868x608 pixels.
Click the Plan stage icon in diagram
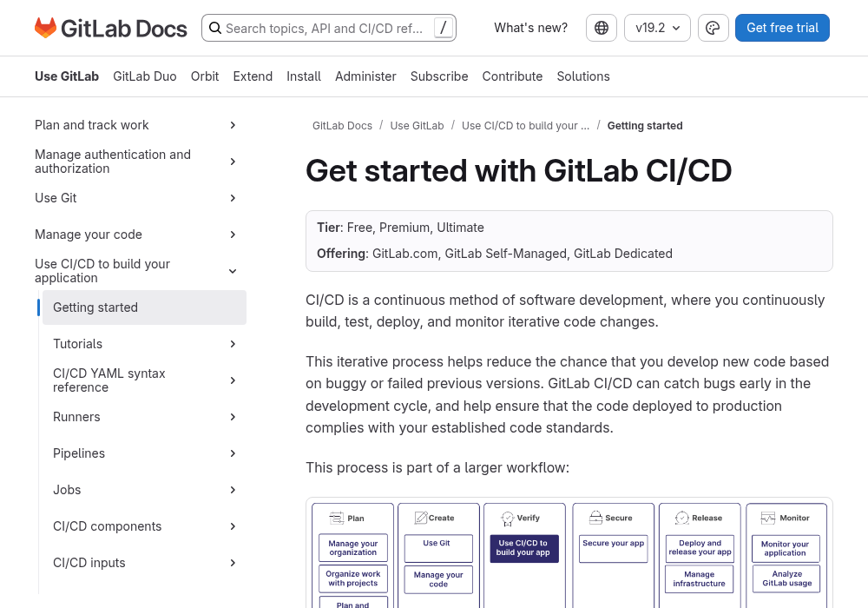click(336, 519)
